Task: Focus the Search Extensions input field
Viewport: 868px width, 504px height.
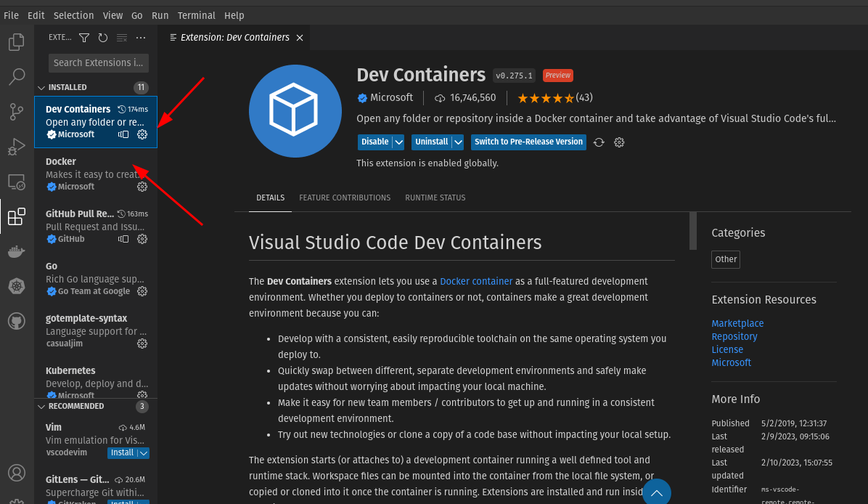Action: coord(99,63)
